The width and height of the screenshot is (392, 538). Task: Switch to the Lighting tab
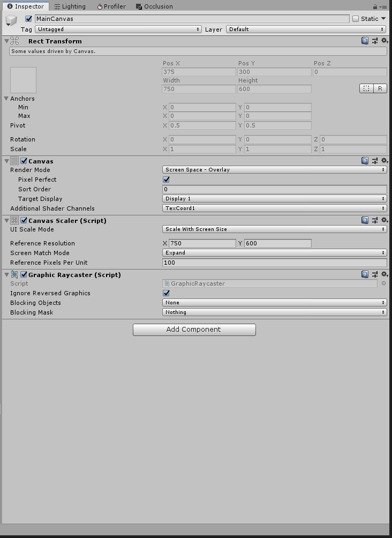click(70, 6)
